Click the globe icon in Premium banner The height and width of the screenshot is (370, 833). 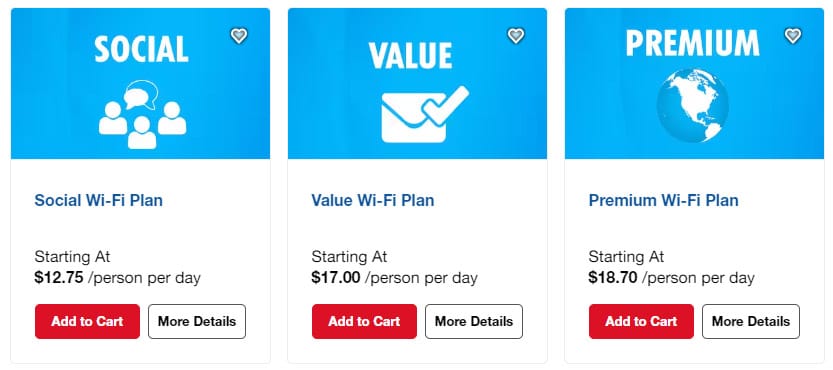[x=693, y=106]
